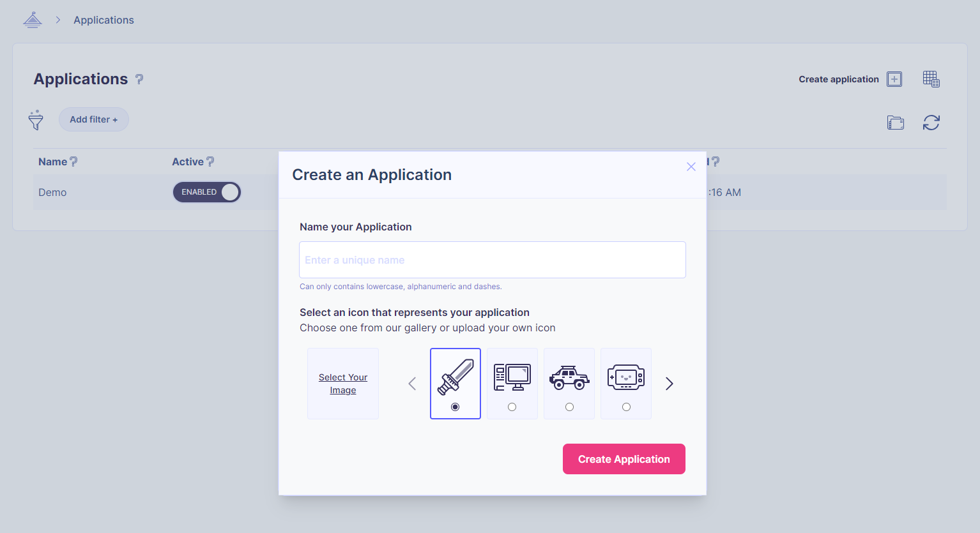Screen dimensions: 980x533
Task: Click the plus icon beside Create application
Action: click(x=894, y=79)
